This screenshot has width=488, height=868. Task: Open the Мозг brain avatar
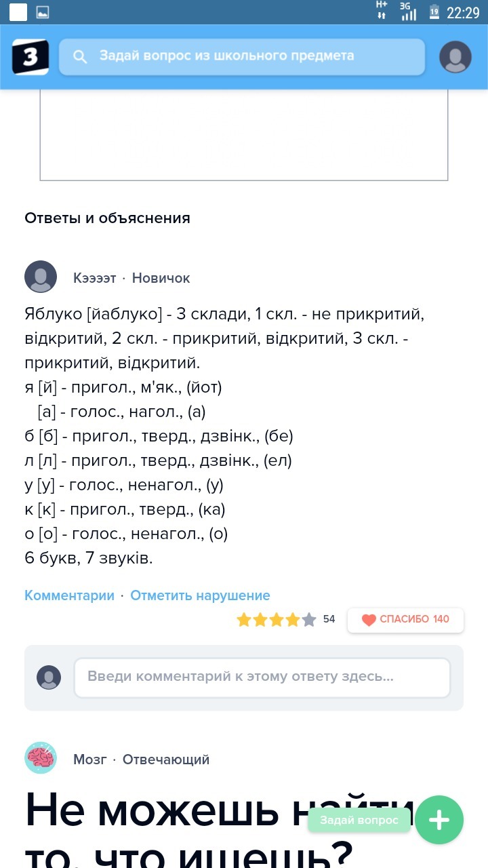click(x=41, y=758)
